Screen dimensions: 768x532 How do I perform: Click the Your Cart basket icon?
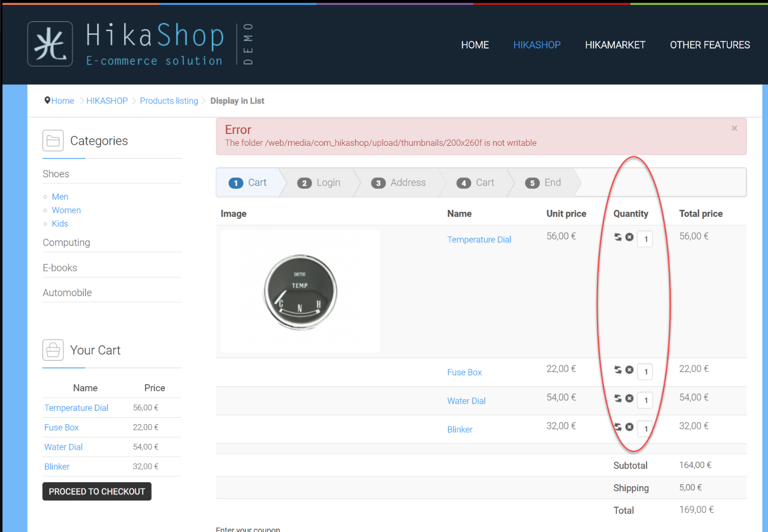[53, 350]
